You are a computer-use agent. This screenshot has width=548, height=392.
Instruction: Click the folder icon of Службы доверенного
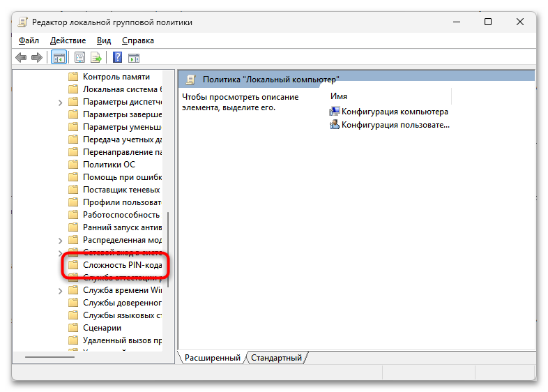pos(73,303)
